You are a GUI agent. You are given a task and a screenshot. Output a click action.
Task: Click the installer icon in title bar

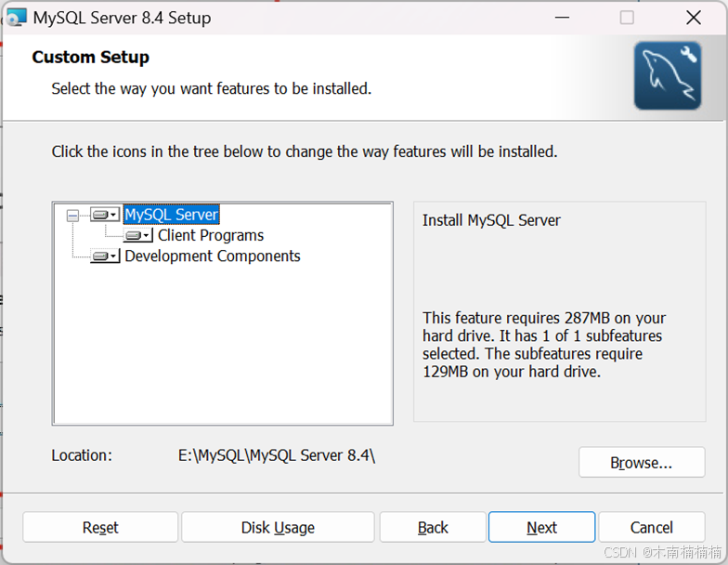tap(16, 19)
